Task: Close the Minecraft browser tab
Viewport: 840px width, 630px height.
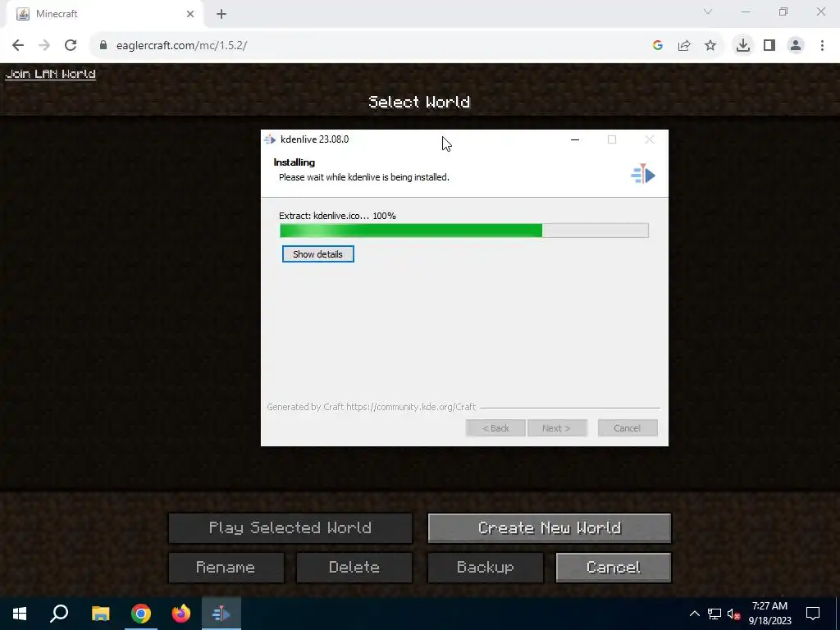Action: click(190, 14)
